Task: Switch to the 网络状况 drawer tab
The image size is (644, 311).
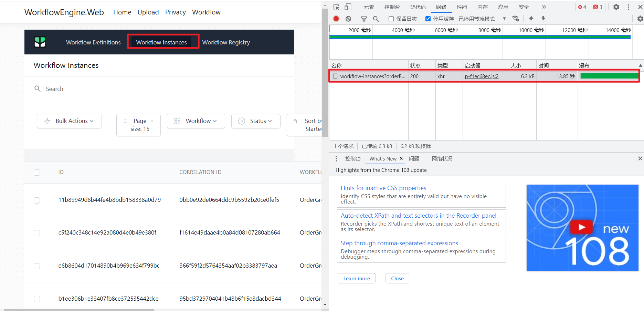Action: (442, 158)
